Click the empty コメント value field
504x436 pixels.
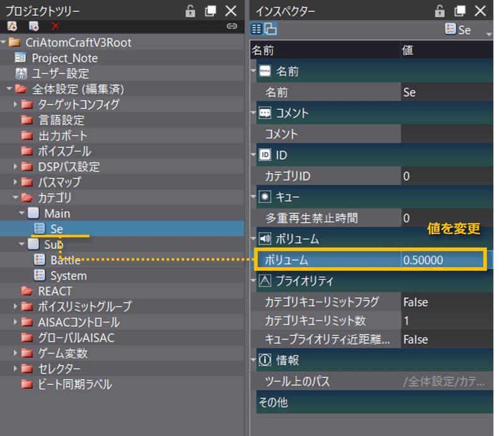(x=447, y=134)
